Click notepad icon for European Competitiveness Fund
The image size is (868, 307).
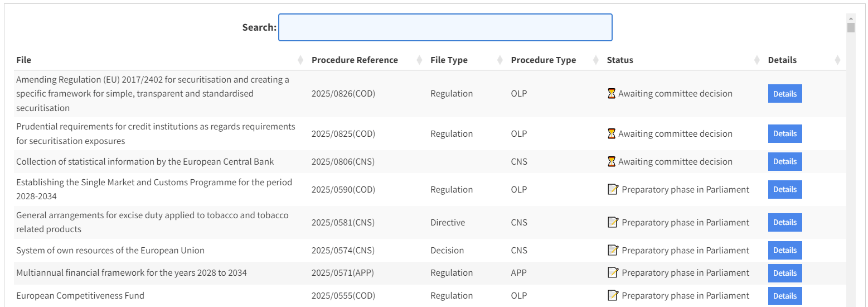(x=613, y=295)
